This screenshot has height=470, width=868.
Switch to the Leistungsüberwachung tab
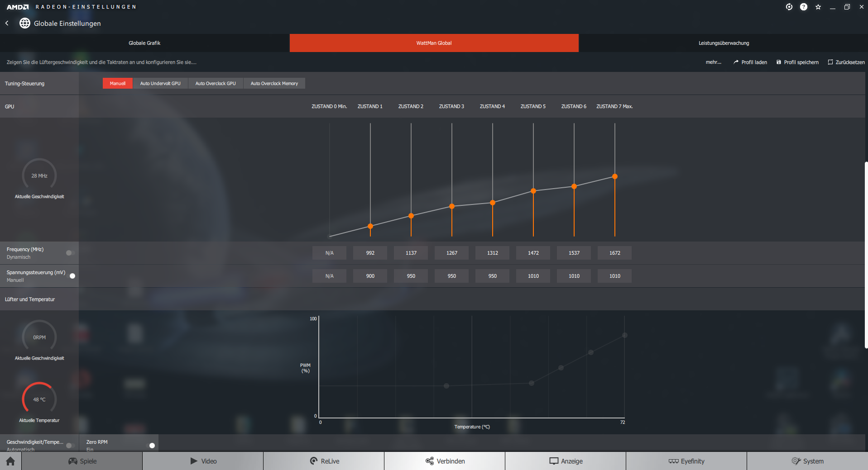tap(724, 43)
